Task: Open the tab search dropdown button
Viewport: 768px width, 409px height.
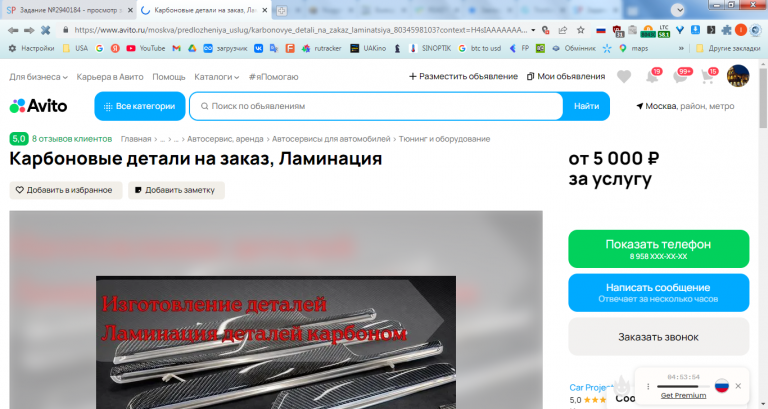Action: coord(678,10)
